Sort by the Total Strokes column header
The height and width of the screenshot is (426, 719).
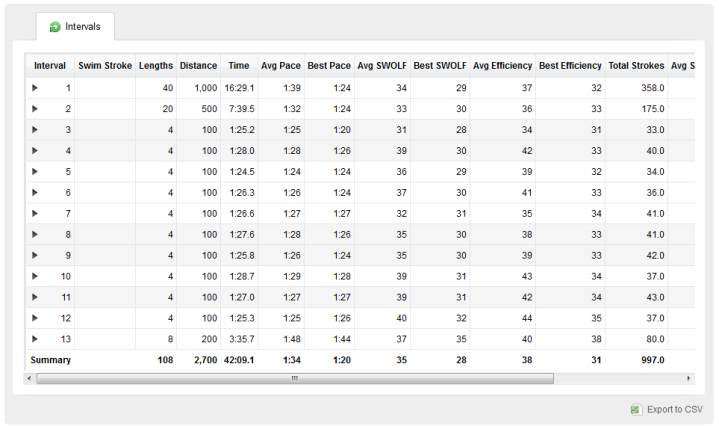click(x=636, y=66)
